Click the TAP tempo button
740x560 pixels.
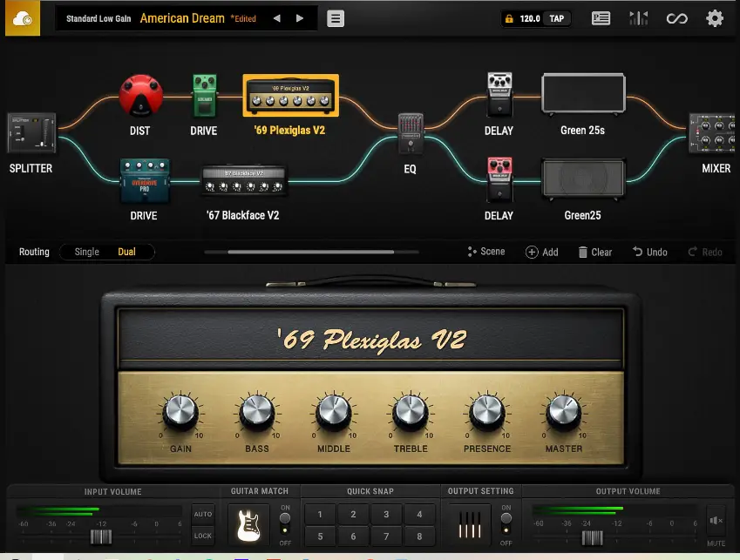pyautogui.click(x=557, y=19)
